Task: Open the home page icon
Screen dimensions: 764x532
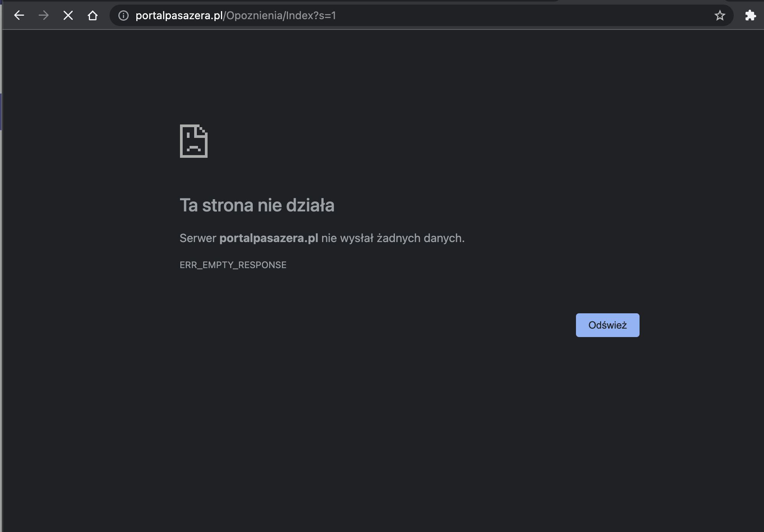Action: 93,15
